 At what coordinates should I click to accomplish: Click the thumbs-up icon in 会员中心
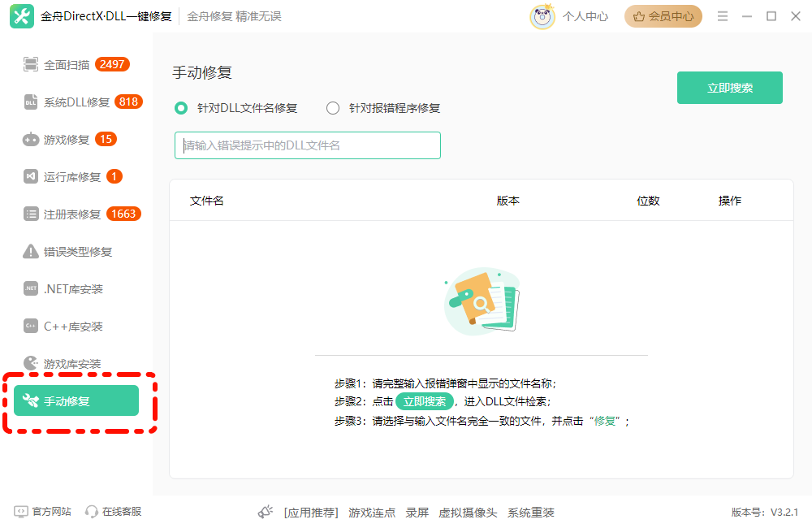(x=638, y=16)
